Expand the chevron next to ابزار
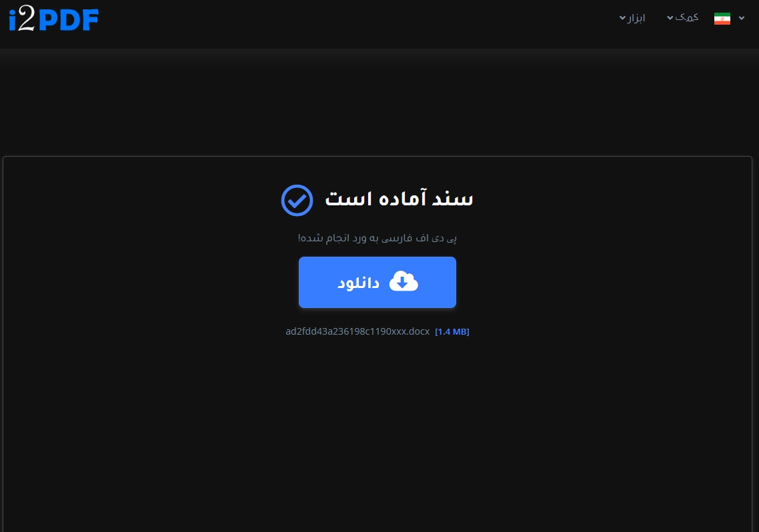 622,19
